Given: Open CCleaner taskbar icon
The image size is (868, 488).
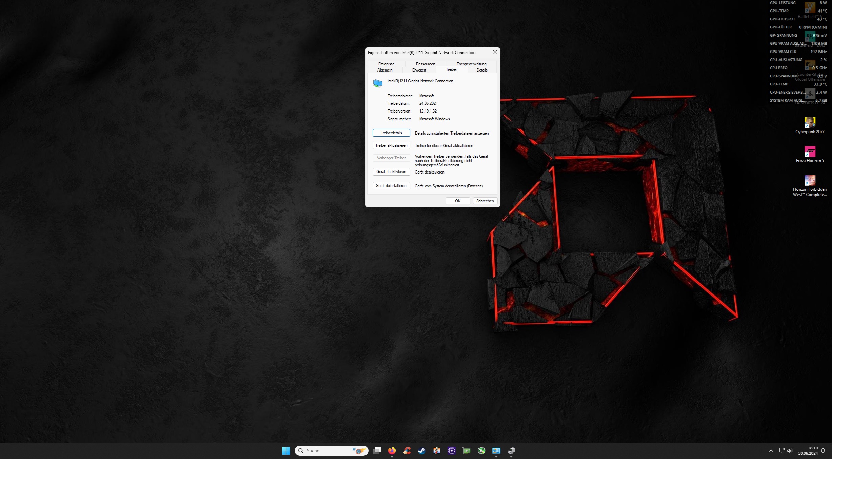Looking at the screenshot, I should [407, 451].
